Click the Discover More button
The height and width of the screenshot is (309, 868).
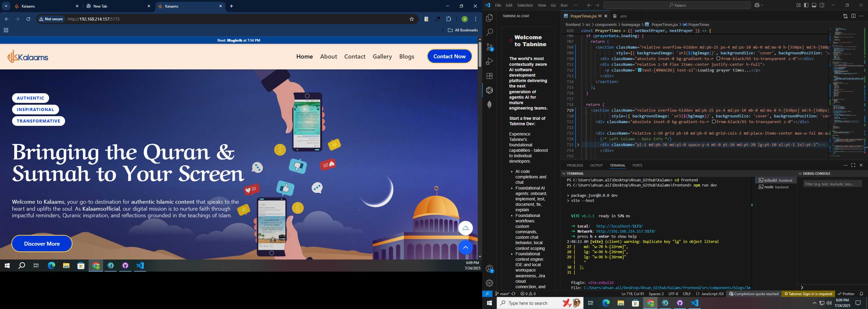42,244
